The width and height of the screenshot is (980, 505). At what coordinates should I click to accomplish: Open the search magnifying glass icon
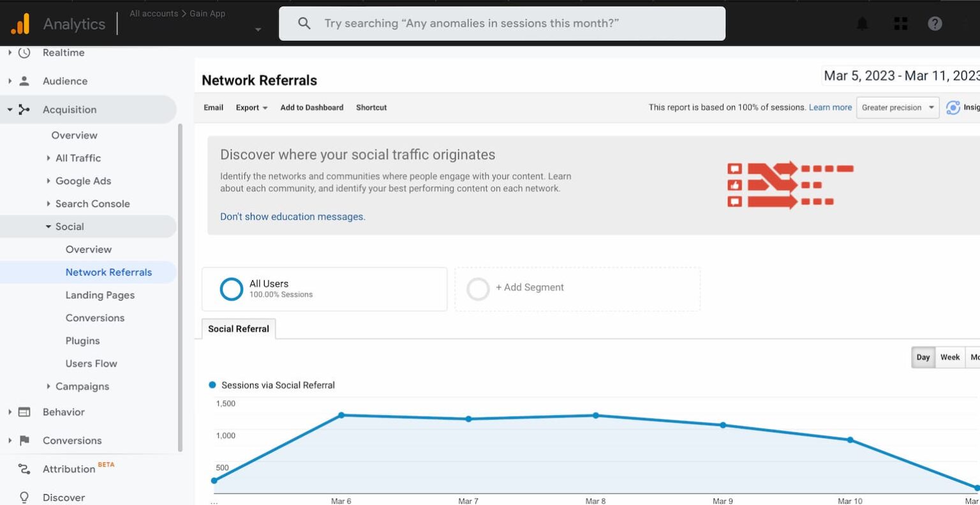304,23
